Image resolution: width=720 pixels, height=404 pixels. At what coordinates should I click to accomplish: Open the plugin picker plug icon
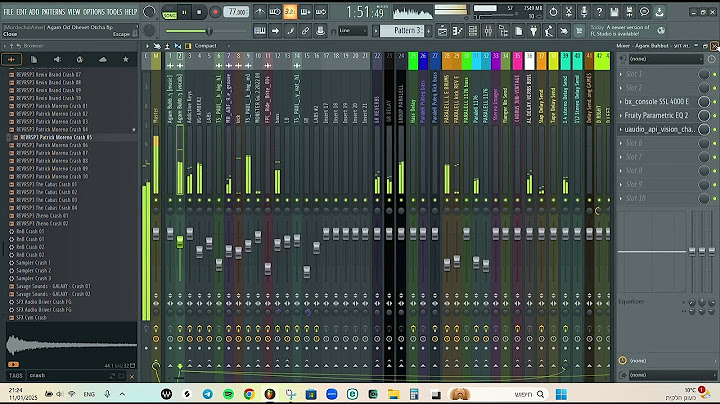tap(534, 31)
